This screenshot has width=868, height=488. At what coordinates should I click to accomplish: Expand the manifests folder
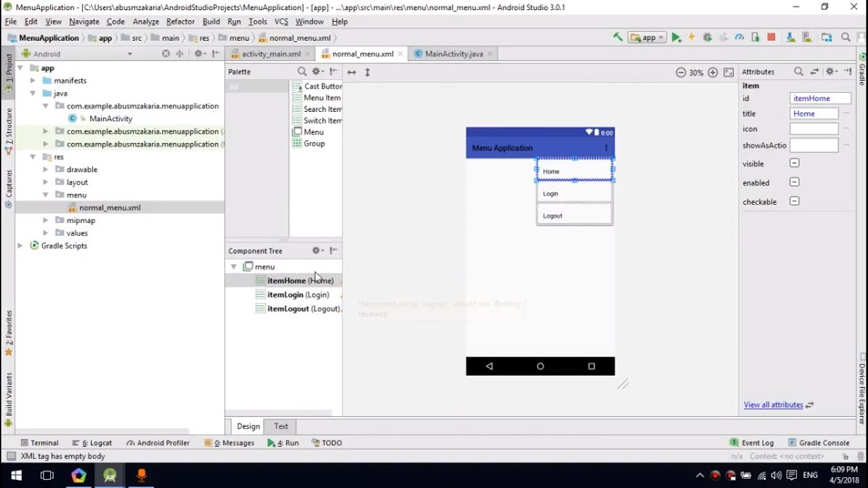pos(33,81)
